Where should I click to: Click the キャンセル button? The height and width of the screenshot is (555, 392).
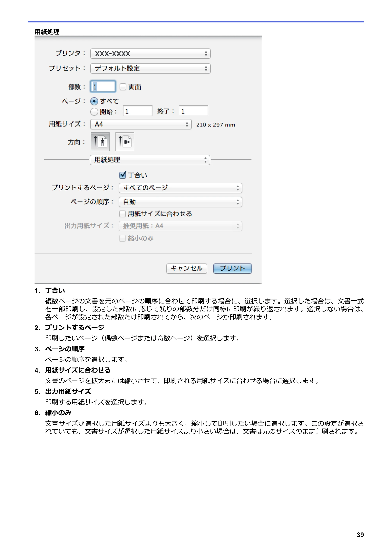click(187, 269)
